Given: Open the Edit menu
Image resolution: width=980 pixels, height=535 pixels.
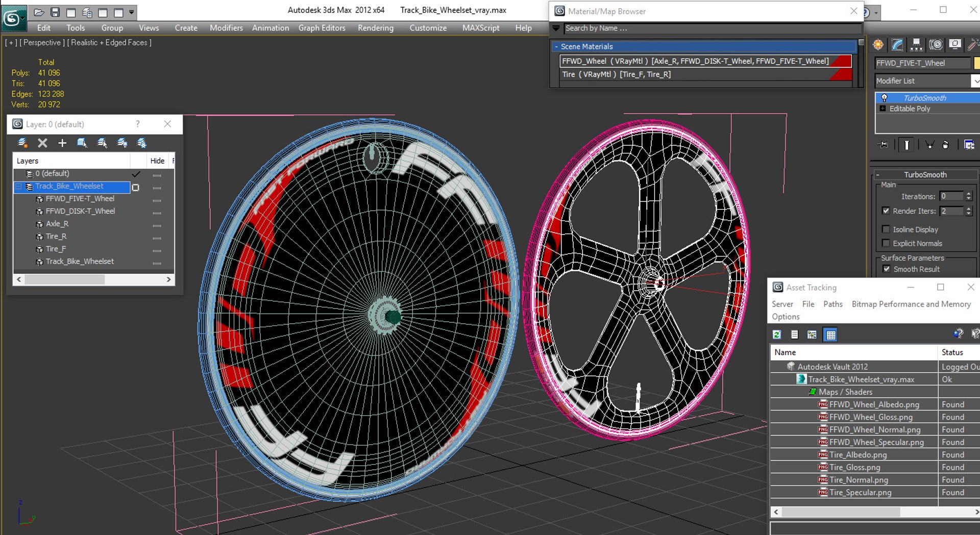Looking at the screenshot, I should [x=44, y=28].
